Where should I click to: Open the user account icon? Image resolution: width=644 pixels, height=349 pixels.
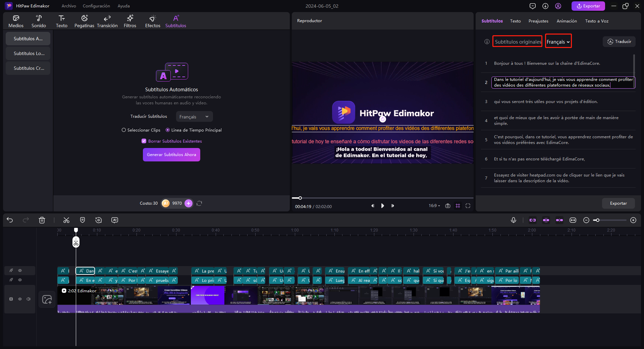[x=558, y=6]
